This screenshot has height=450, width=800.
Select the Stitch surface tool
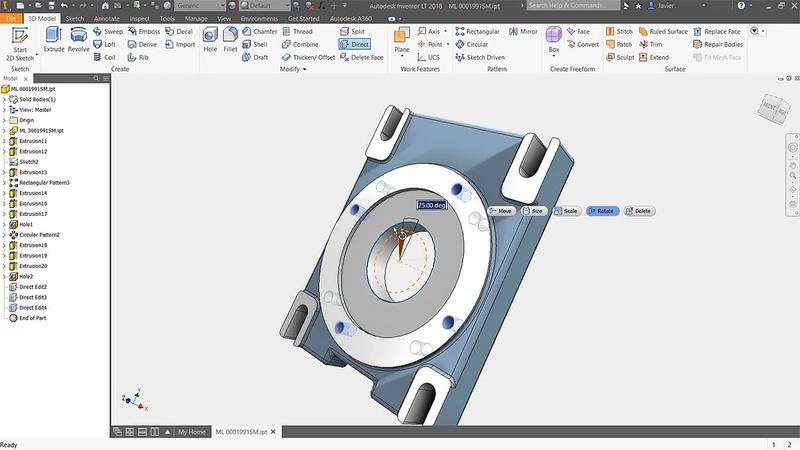pyautogui.click(x=620, y=31)
